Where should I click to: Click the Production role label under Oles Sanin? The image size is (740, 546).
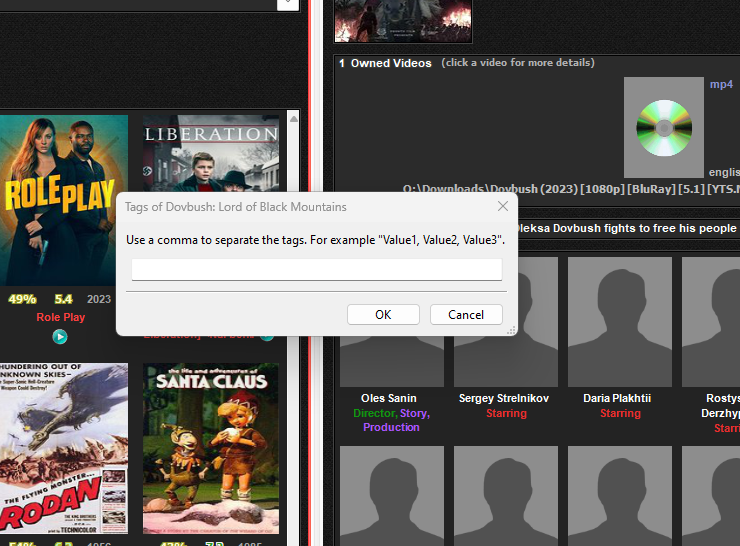391,427
